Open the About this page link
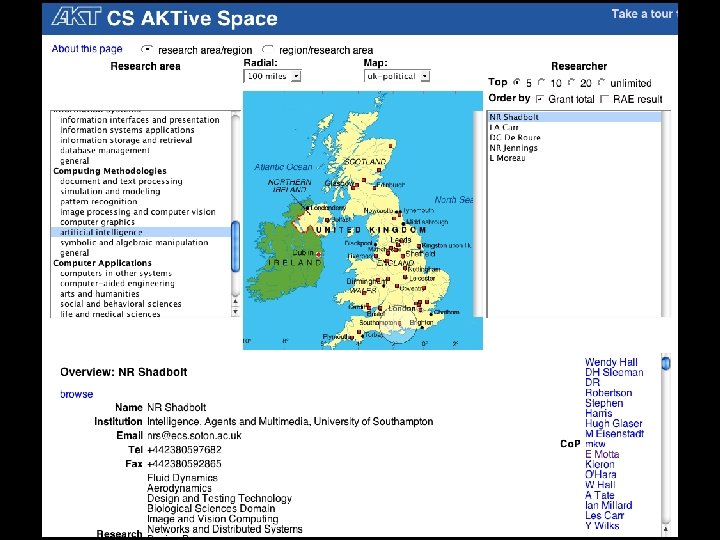The image size is (720, 540). coord(87,49)
